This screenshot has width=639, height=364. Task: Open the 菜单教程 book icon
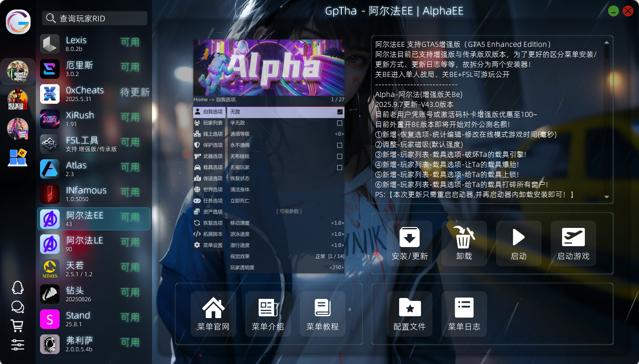coord(322,308)
